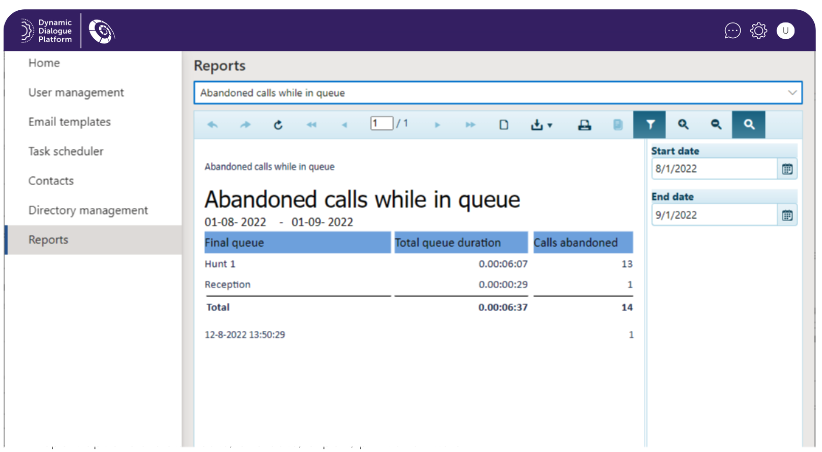Toggle the parameters filter funnel icon
Screen dimensions: 822x452
[x=650, y=124]
